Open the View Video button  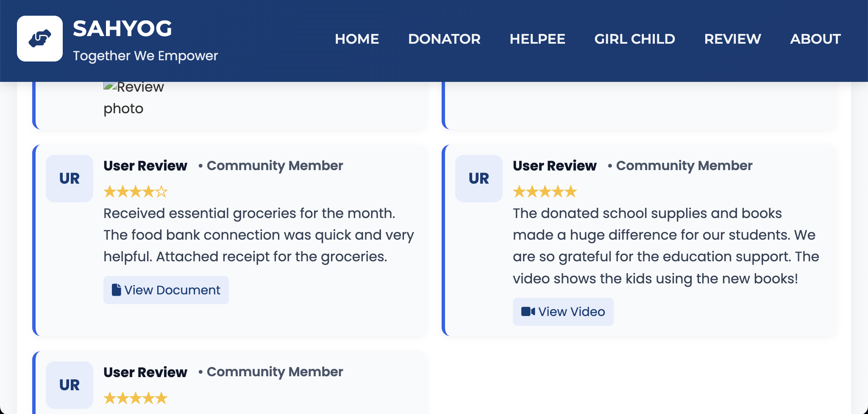click(x=563, y=312)
